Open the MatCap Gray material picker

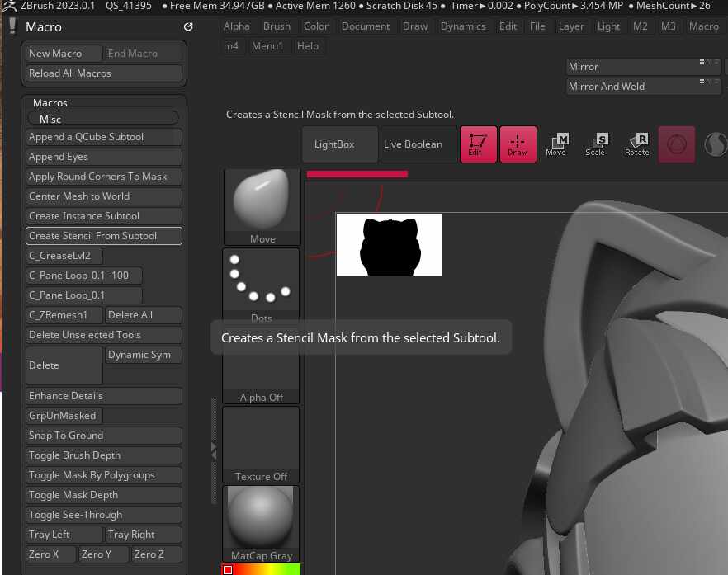pyautogui.click(x=261, y=524)
